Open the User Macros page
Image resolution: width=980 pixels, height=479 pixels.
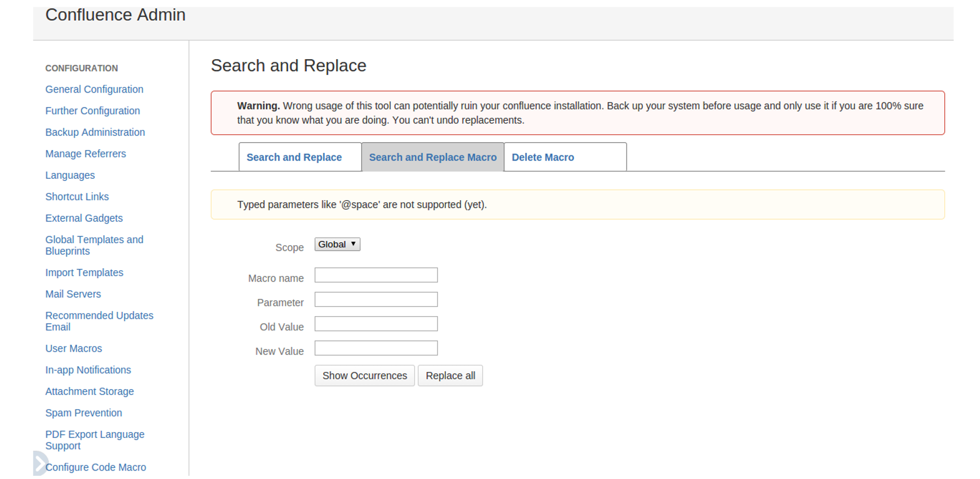(73, 349)
